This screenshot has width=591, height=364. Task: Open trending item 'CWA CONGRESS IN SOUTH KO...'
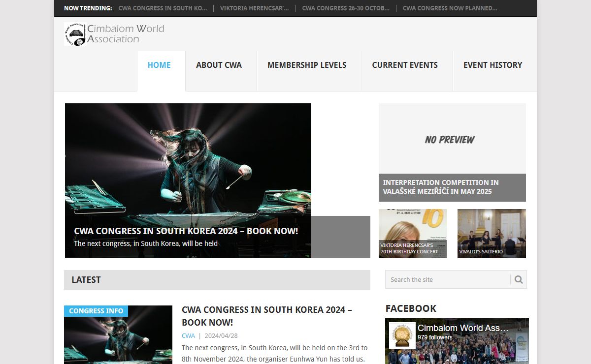(163, 8)
